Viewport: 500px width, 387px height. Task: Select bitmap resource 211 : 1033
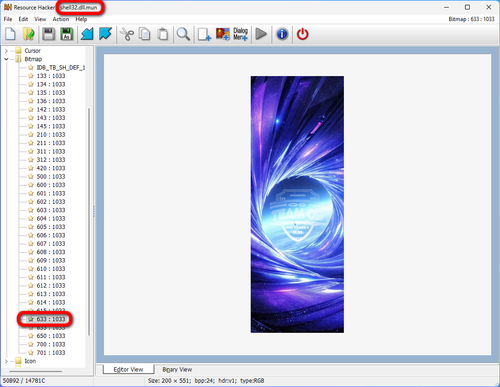coord(51,143)
